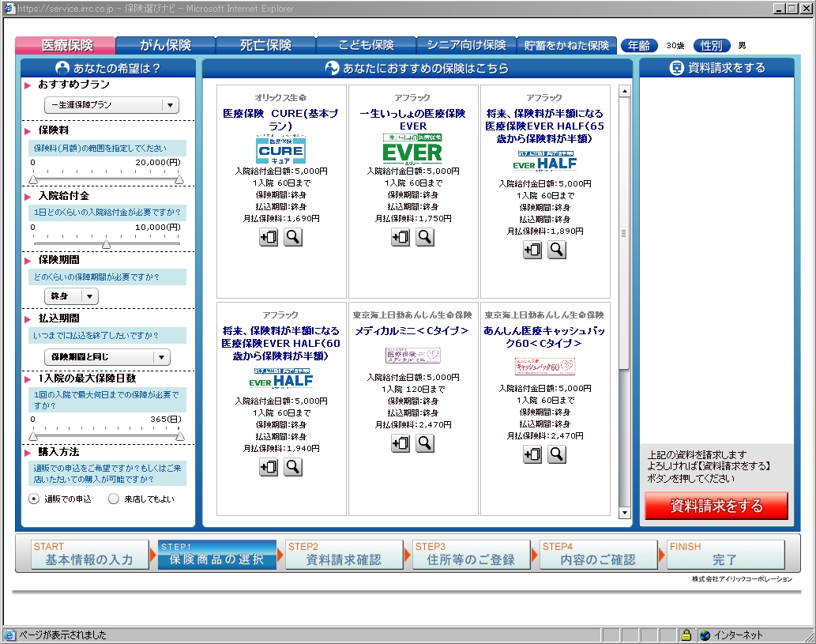This screenshot has height=644, width=816.
Task: Click magnifier icon under メディカルミニ plan
Action: (425, 443)
